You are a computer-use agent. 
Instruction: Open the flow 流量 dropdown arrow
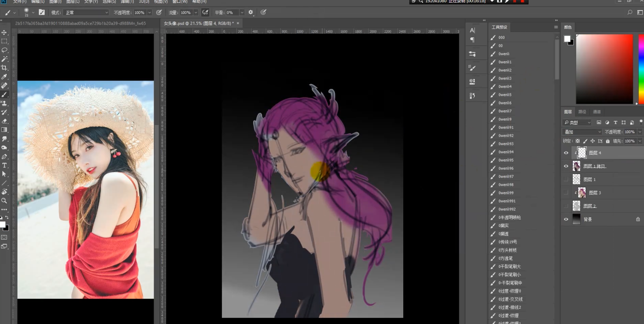(x=196, y=12)
